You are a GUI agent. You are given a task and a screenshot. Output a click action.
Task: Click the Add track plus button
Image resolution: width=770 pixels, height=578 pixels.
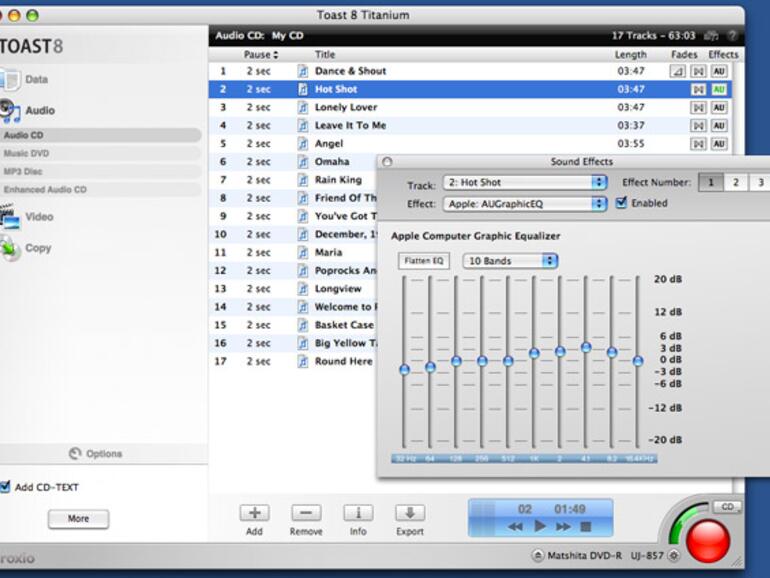pyautogui.click(x=254, y=513)
